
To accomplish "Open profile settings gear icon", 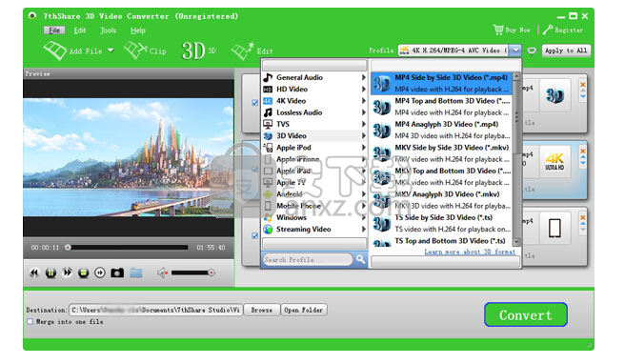I will [532, 51].
